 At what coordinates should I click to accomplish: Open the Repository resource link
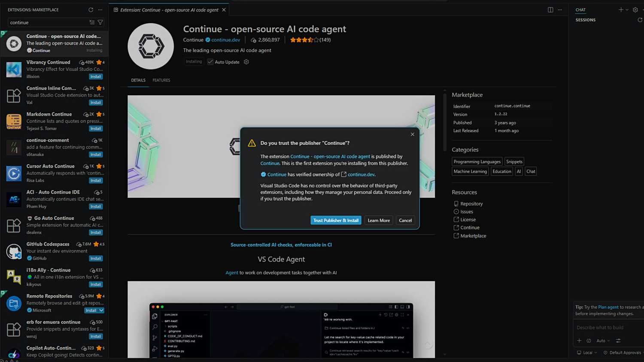(x=471, y=204)
